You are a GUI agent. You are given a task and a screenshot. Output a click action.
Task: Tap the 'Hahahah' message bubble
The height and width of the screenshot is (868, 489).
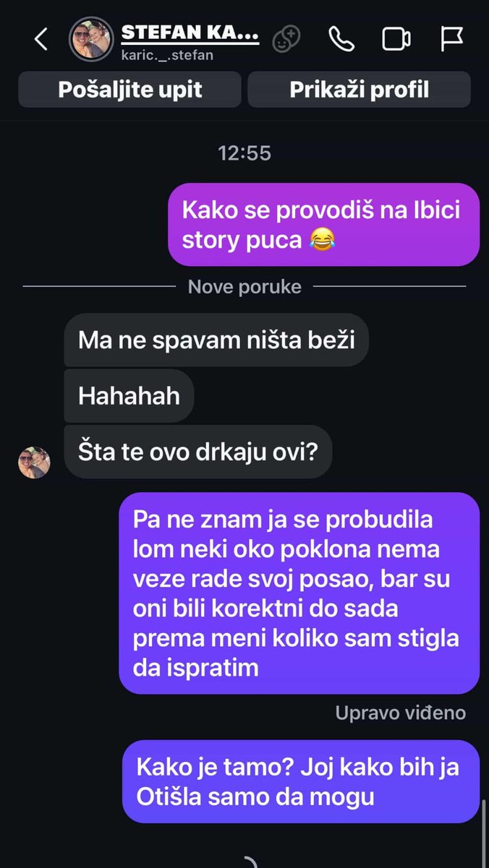[129, 396]
